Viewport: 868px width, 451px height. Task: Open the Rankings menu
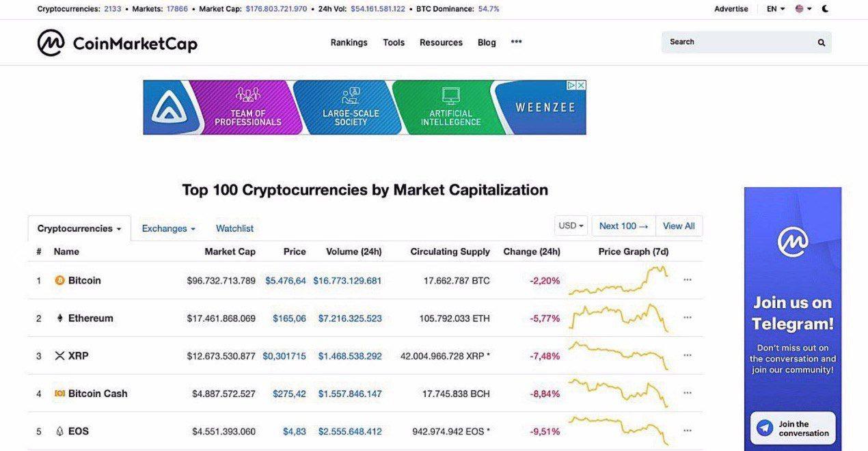click(349, 42)
